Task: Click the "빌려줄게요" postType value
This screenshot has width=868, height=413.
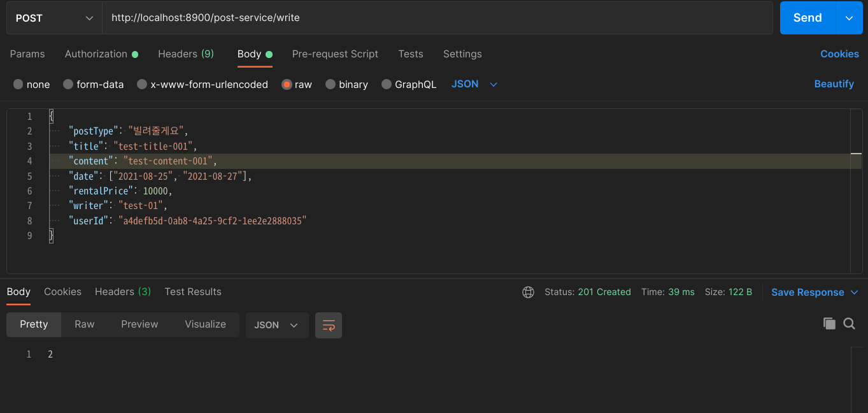Action: (x=156, y=131)
